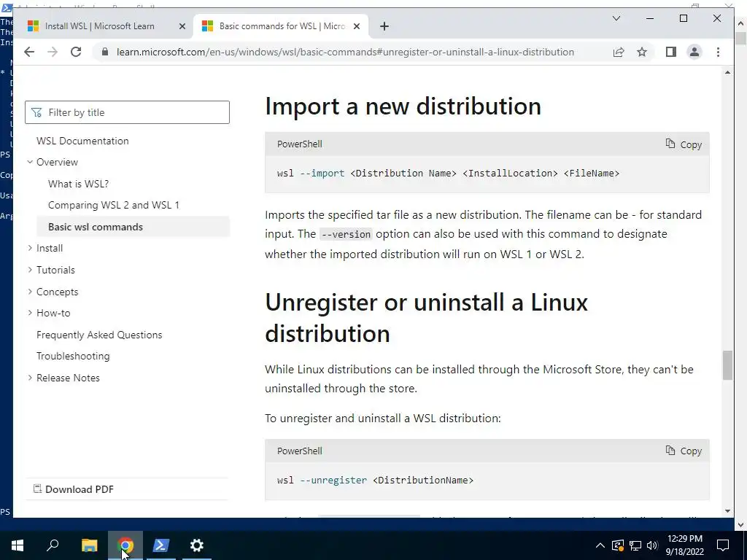Focus the Filter by title box
The height and width of the screenshot is (560, 747).
(x=127, y=112)
